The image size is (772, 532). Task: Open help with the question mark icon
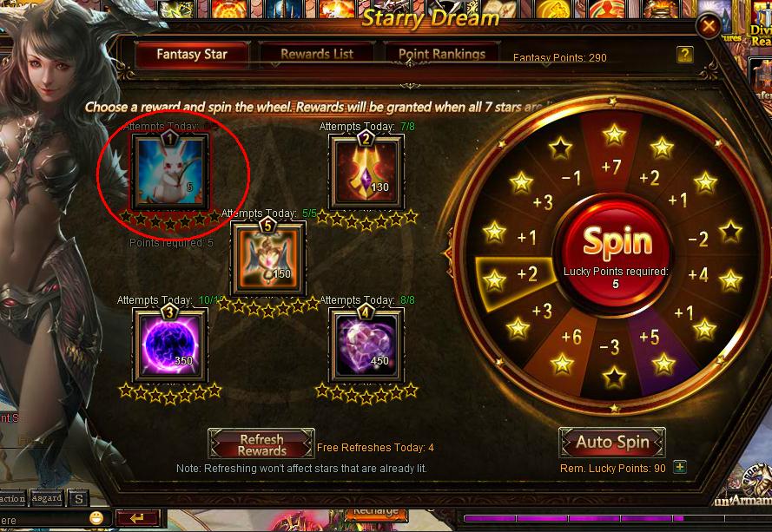click(x=685, y=54)
